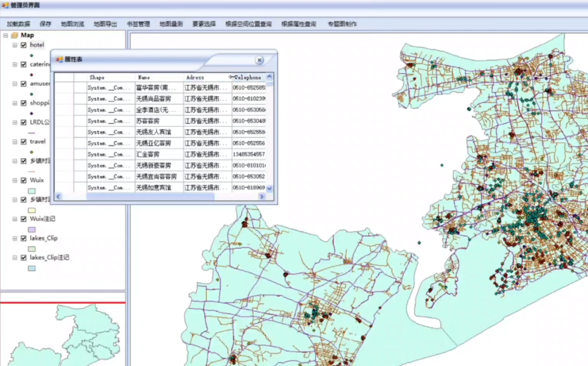
Task: Sort by the Shape column header
Action: point(111,78)
